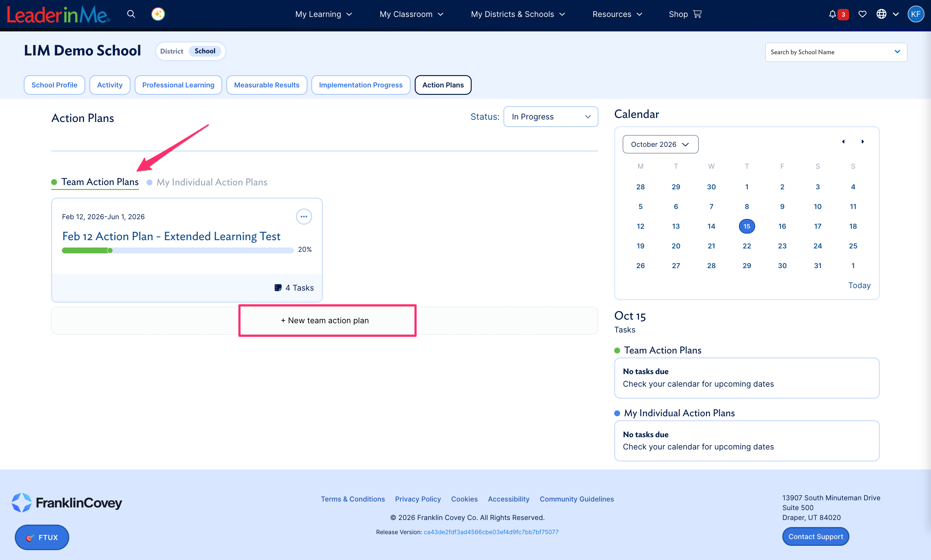The image size is (931, 560).
Task: Switch to the Activity tab
Action: pos(110,85)
